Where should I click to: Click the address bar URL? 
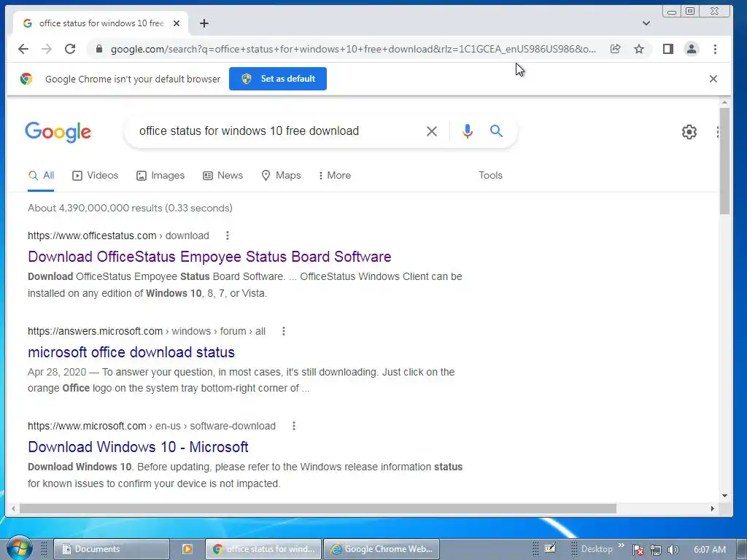point(353,49)
